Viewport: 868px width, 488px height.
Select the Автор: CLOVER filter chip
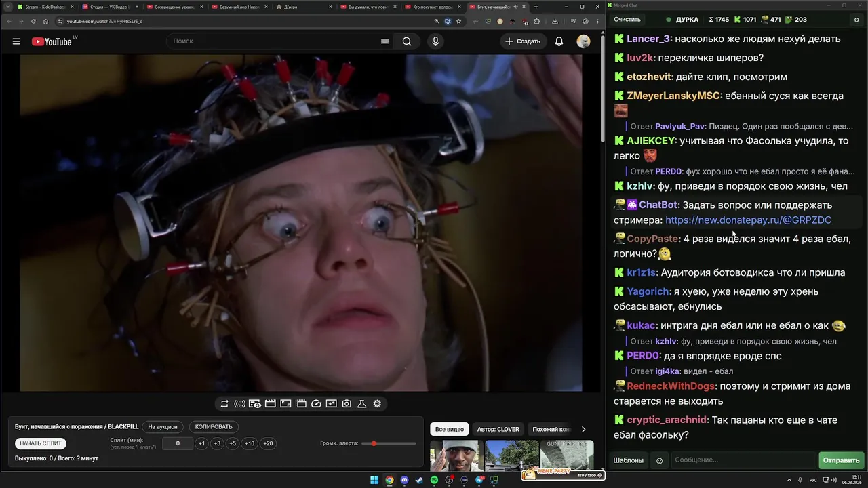click(498, 429)
